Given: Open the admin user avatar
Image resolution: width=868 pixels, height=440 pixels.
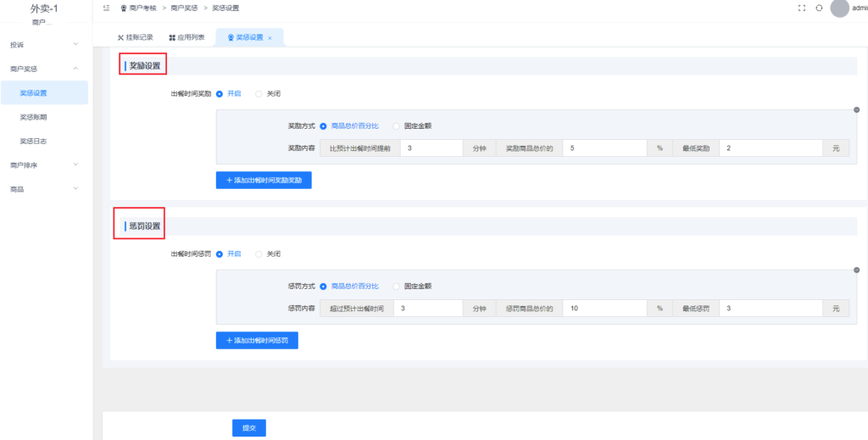Looking at the screenshot, I should click(x=839, y=8).
